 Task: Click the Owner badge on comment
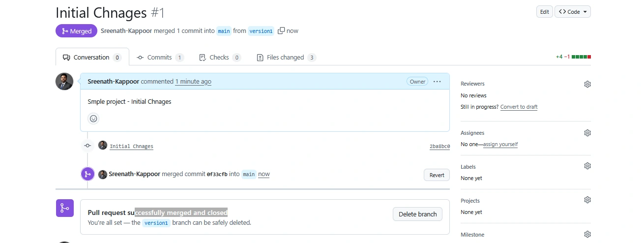pyautogui.click(x=417, y=82)
